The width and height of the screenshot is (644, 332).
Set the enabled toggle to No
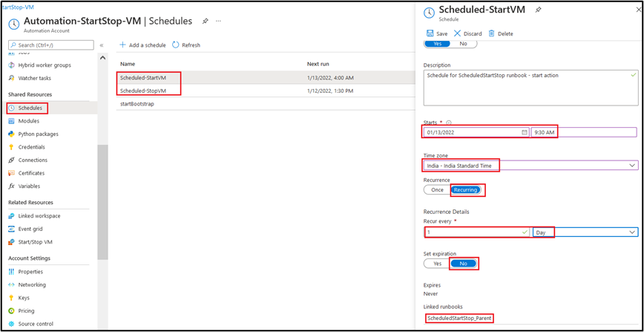(463, 44)
